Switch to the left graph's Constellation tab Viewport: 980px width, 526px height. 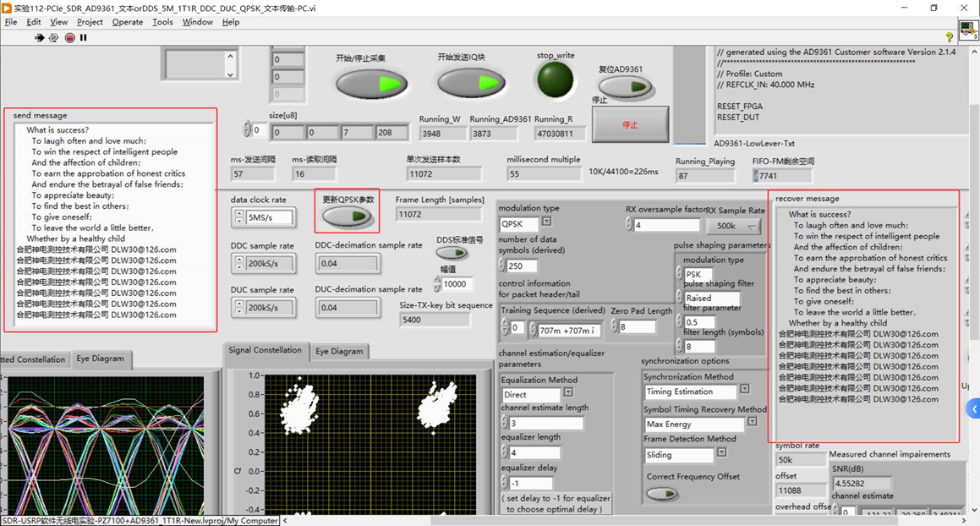35,359
